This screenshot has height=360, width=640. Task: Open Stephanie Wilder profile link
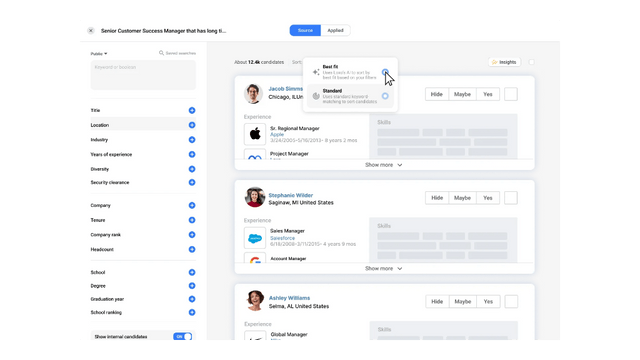coord(291,195)
